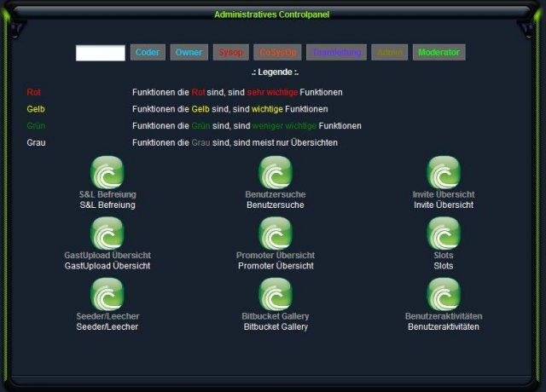Follow the grey GastUpload Übersicht link
Viewport: 546px width, 392px height.
107,256
